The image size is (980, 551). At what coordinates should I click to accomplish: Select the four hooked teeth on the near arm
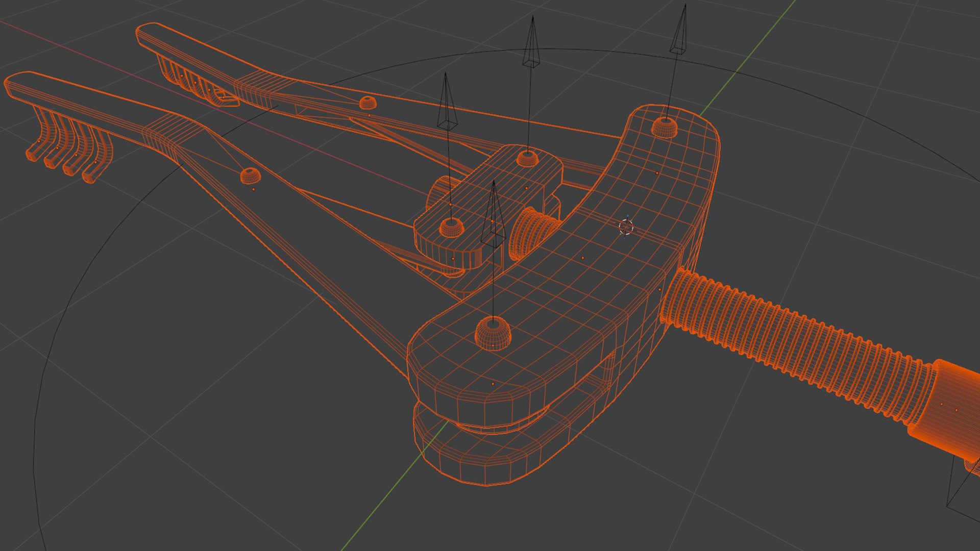point(69,143)
